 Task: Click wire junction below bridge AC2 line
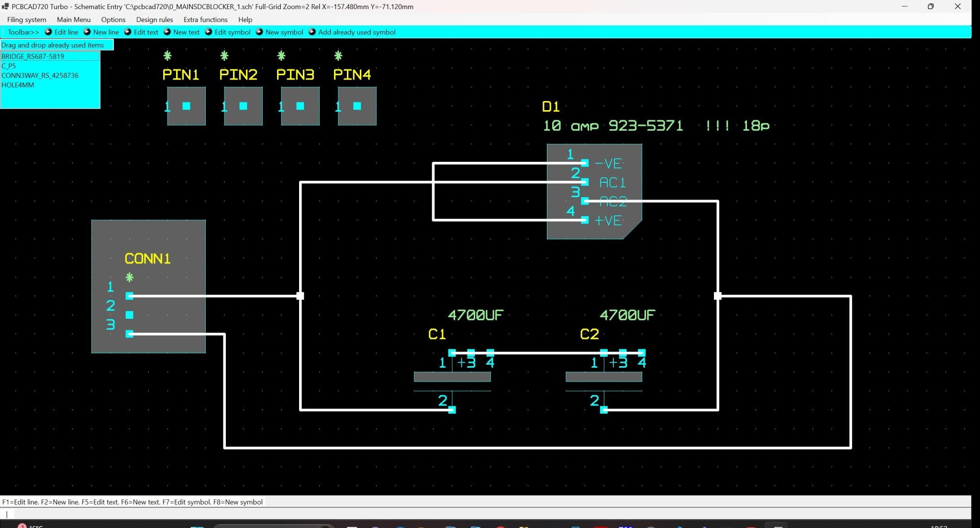tap(718, 296)
